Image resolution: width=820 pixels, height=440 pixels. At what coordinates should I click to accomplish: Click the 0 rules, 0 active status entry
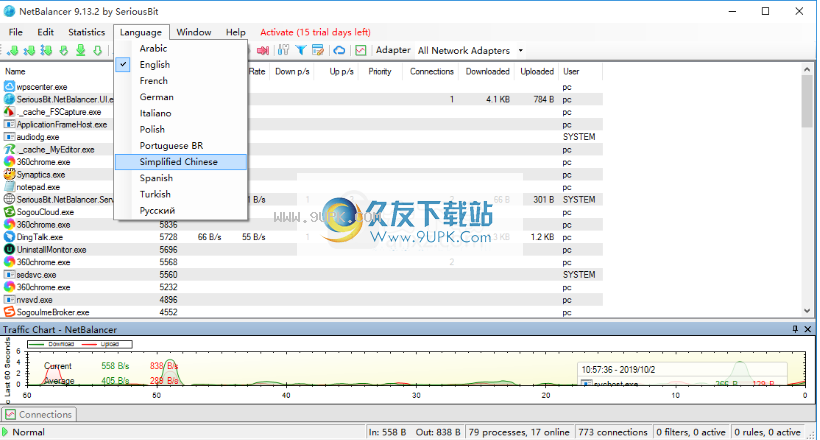point(767,432)
